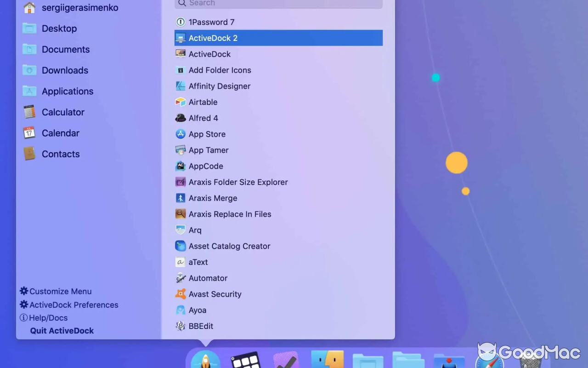Open ActiveDock Preferences
This screenshot has width=588, height=368.
point(73,305)
